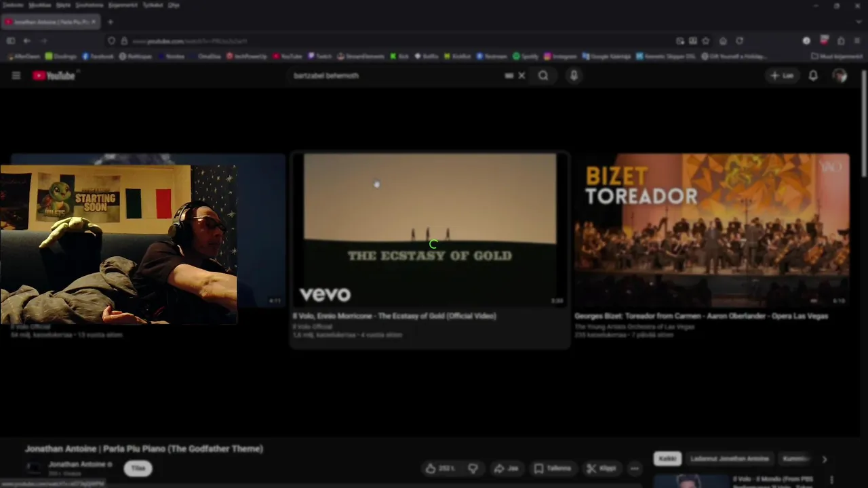868x488 pixels.
Task: Open the Tiedosto menu in browser menu bar
Action: coord(13,5)
